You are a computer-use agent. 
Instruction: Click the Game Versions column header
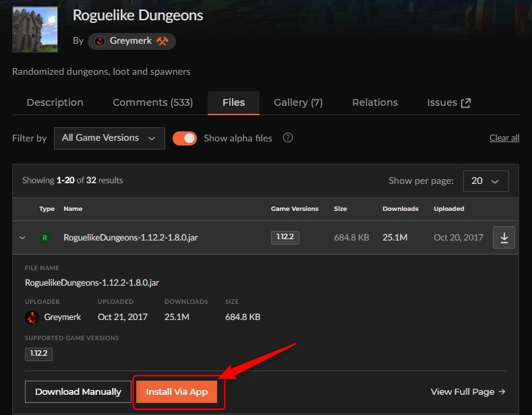click(x=295, y=209)
